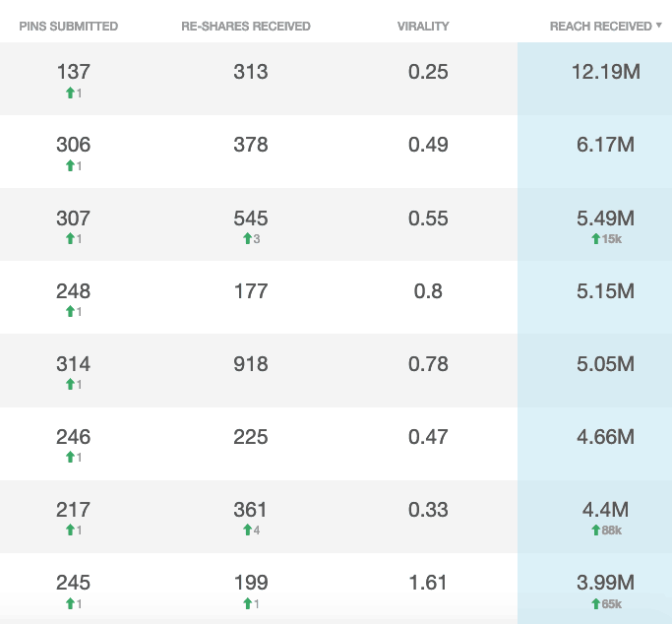Image resolution: width=672 pixels, height=624 pixels.
Task: Click green up arrow under 307
Action: [x=70, y=239]
